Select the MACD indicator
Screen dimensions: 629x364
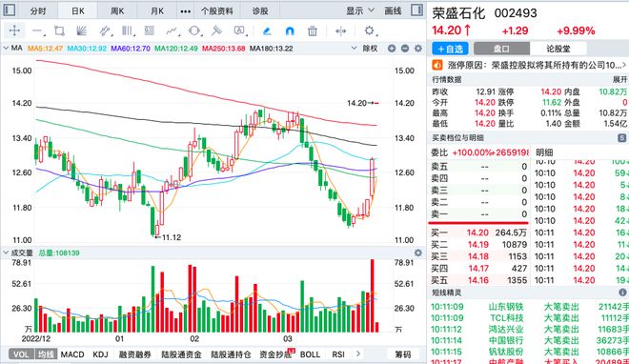pos(72,354)
